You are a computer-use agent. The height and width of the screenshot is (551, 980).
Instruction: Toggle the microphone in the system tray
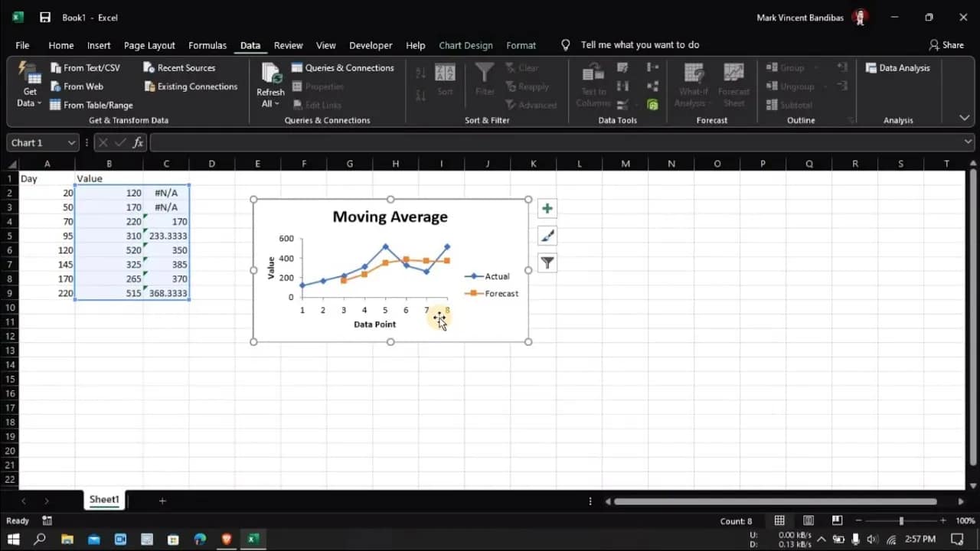point(856,540)
